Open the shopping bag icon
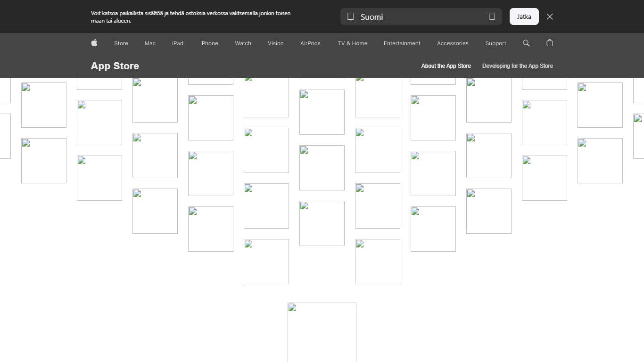 549,43
